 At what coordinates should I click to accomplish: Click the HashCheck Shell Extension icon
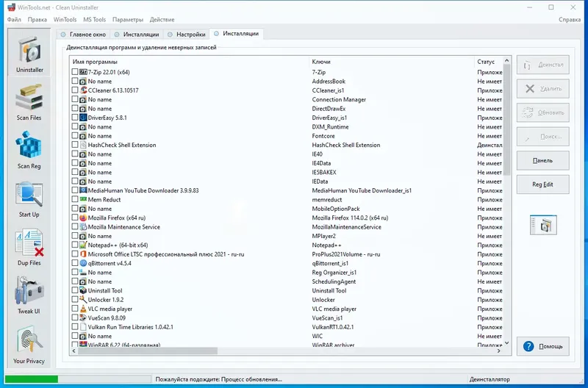(83, 145)
